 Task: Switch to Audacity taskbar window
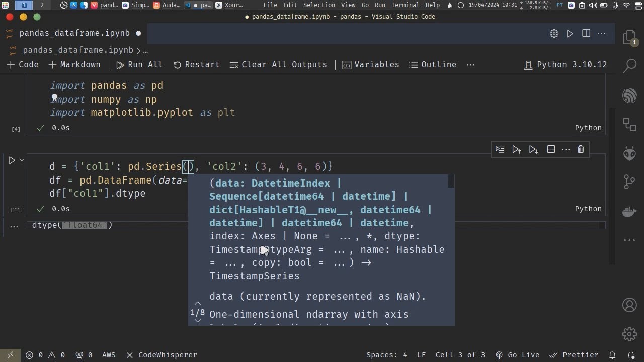click(x=167, y=5)
